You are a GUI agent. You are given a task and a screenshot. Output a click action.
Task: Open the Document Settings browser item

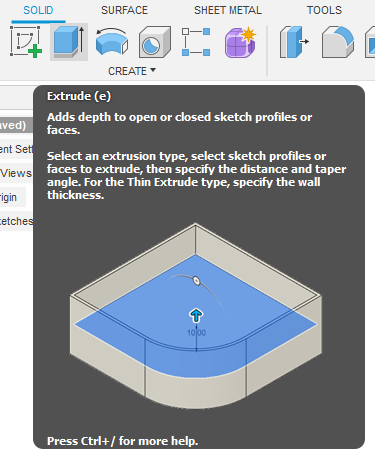[16, 149]
